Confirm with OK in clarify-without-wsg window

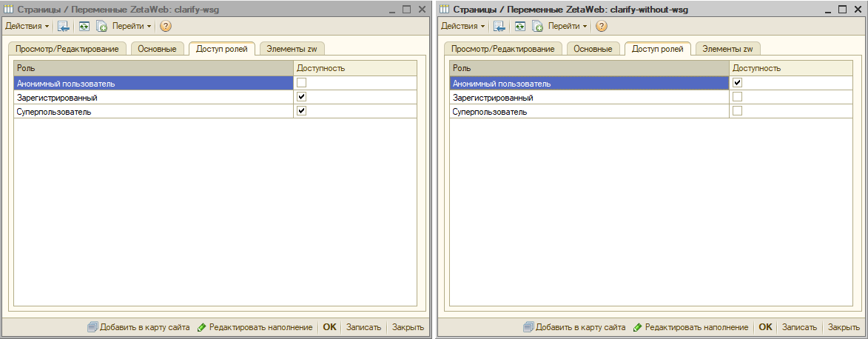point(766,327)
